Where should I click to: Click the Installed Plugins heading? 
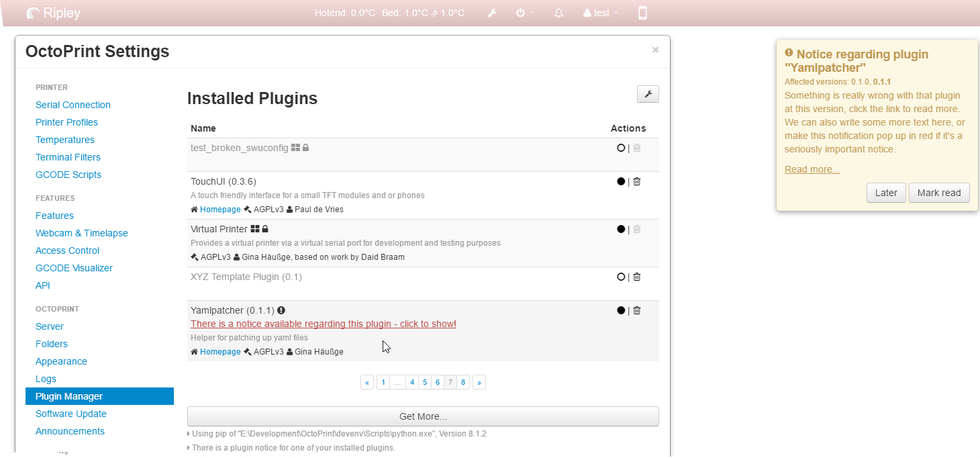pos(252,99)
